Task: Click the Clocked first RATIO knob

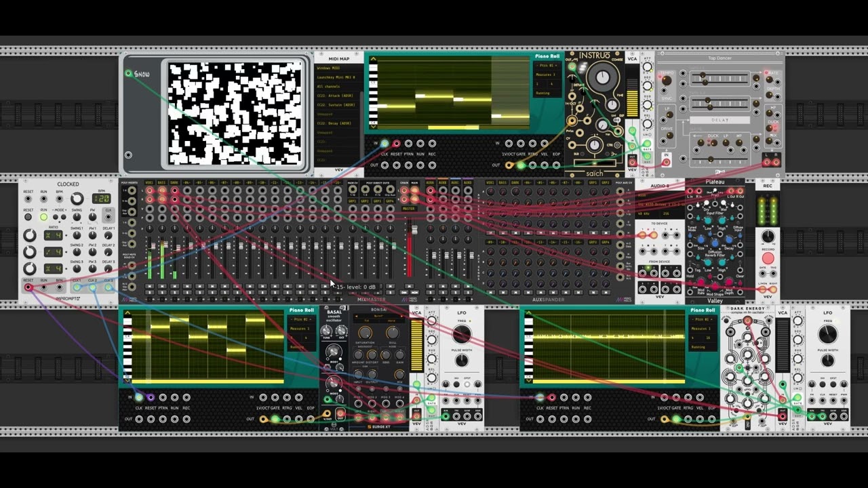Action: point(30,235)
